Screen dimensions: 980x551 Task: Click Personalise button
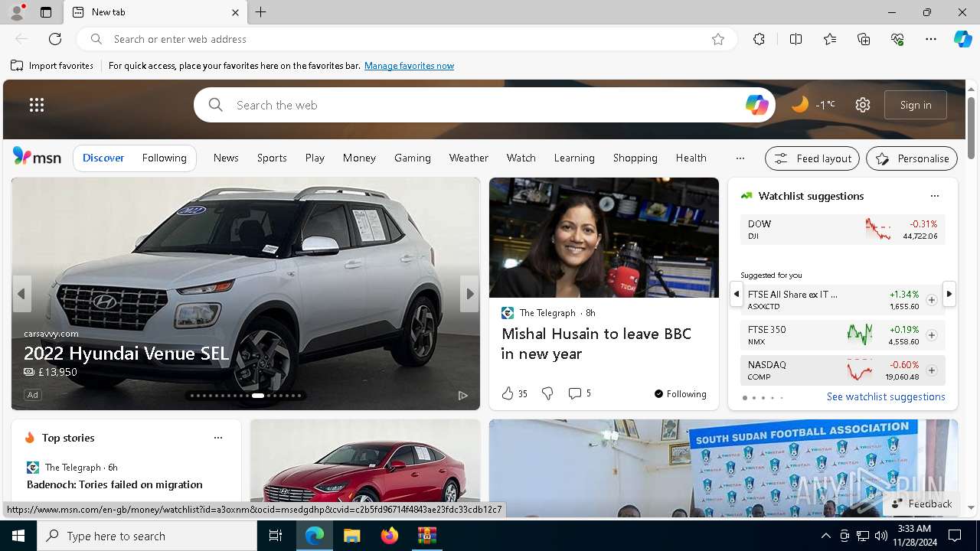pyautogui.click(x=912, y=158)
